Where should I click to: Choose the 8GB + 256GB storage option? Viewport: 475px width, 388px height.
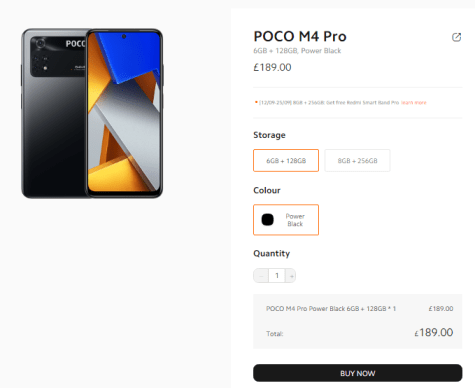point(357,161)
